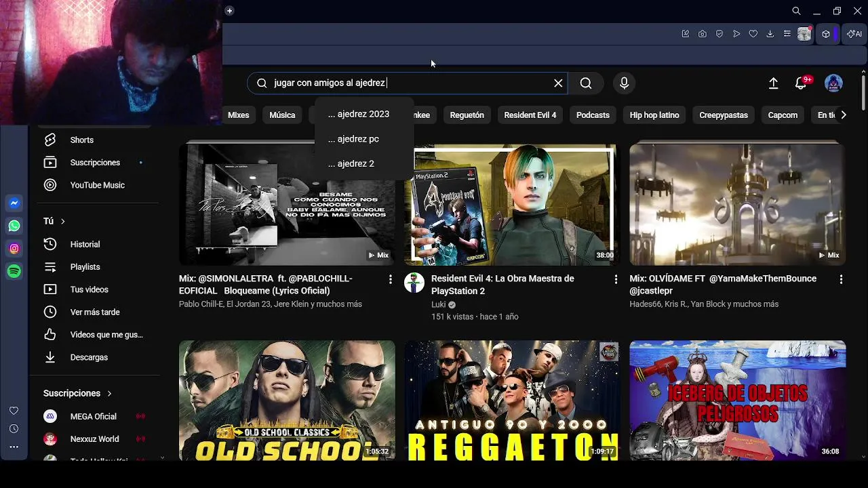Select the Mixes filter chip
Screen dimensions: 868x488
[239, 115]
